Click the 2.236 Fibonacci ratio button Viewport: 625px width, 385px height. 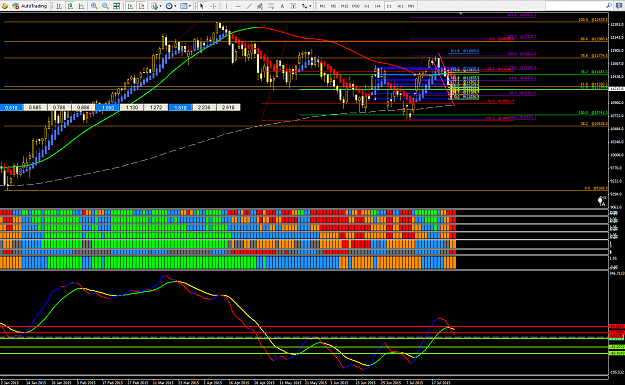point(204,107)
